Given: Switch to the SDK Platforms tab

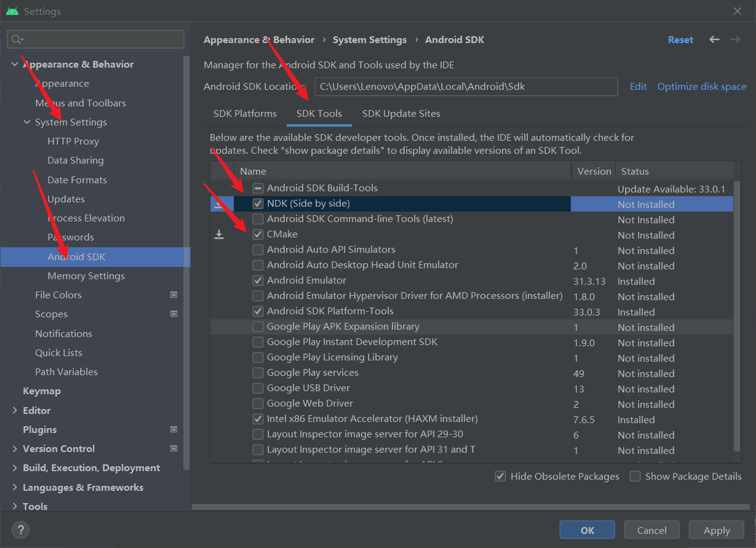Looking at the screenshot, I should [245, 114].
